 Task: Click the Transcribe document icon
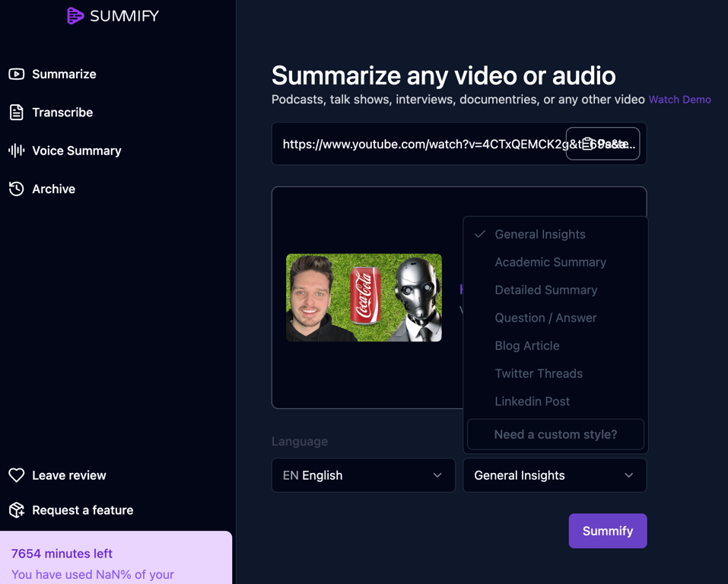click(17, 113)
